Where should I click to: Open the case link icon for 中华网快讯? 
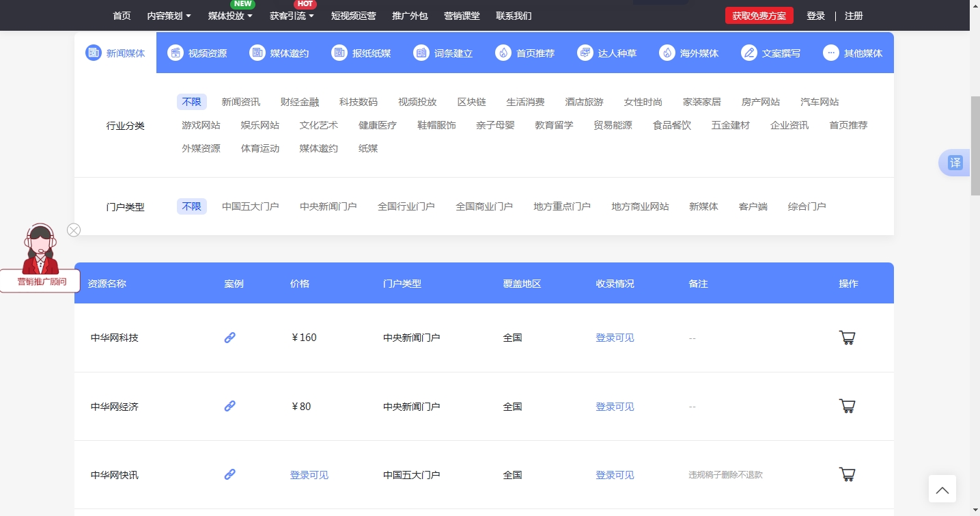click(x=229, y=474)
